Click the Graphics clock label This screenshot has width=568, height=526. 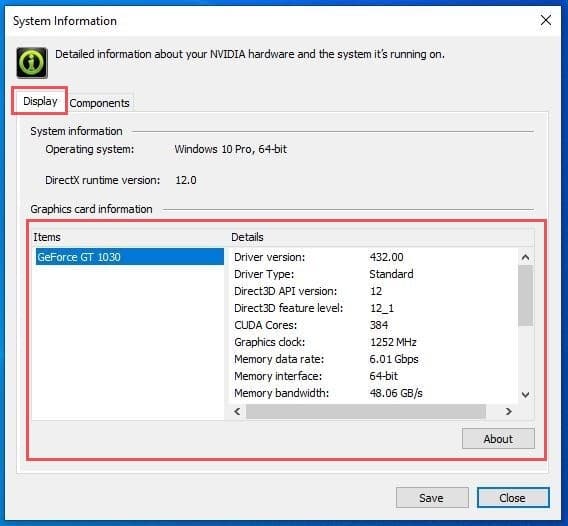tap(270, 342)
